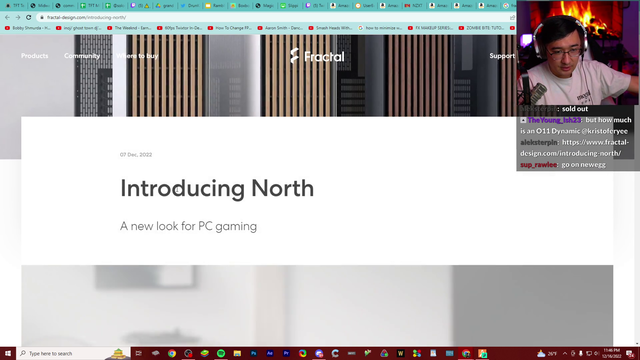Open the notification center icon
The image size is (640, 360).
(x=631, y=353)
